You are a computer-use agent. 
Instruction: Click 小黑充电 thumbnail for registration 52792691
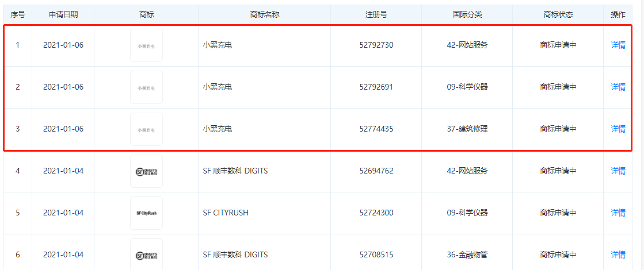146,87
